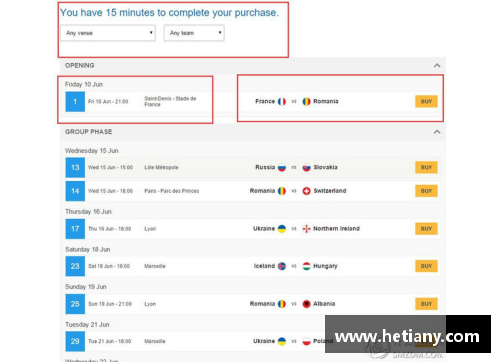Buy tickets for Ukraine vs Northern Ireland
Image resolution: width=500 pixels, height=362 pixels.
tap(426, 229)
